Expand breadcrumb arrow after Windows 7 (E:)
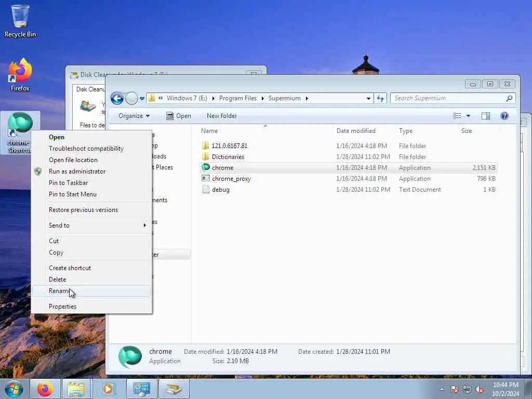Viewport: 532px width, 399px height. [214, 98]
